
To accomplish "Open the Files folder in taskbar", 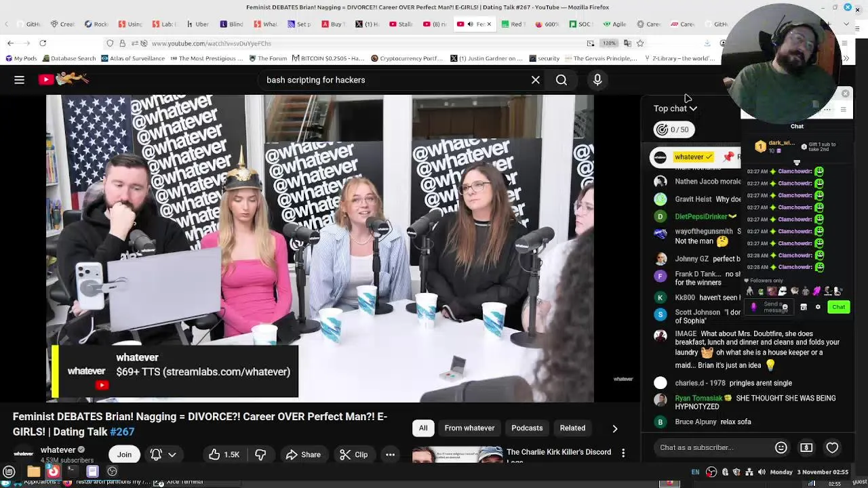I will click(33, 472).
